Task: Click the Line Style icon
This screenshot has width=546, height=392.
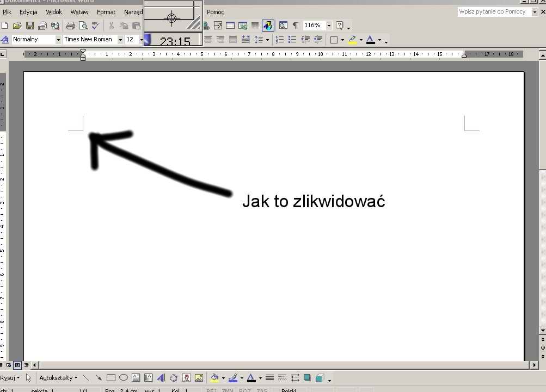Action: tap(269, 378)
